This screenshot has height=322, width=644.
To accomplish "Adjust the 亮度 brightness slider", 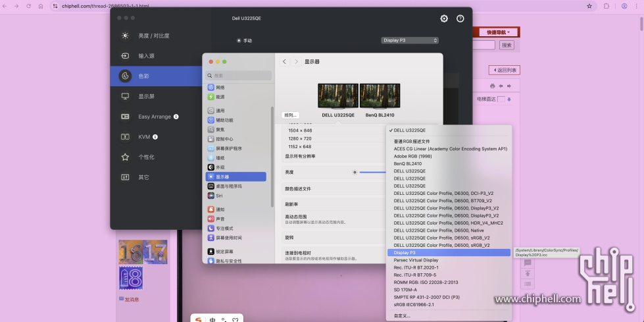I will coord(372,173).
